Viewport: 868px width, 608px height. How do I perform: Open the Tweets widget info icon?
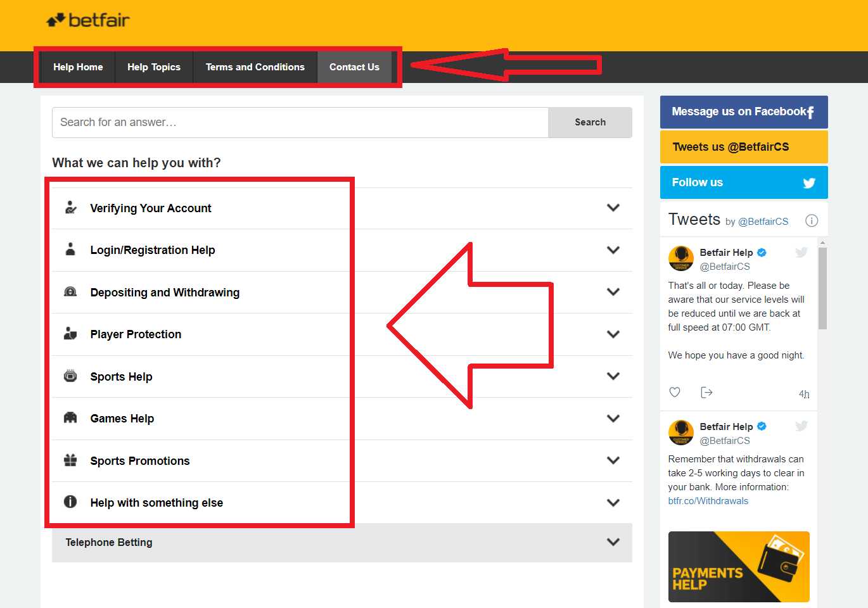tap(812, 220)
